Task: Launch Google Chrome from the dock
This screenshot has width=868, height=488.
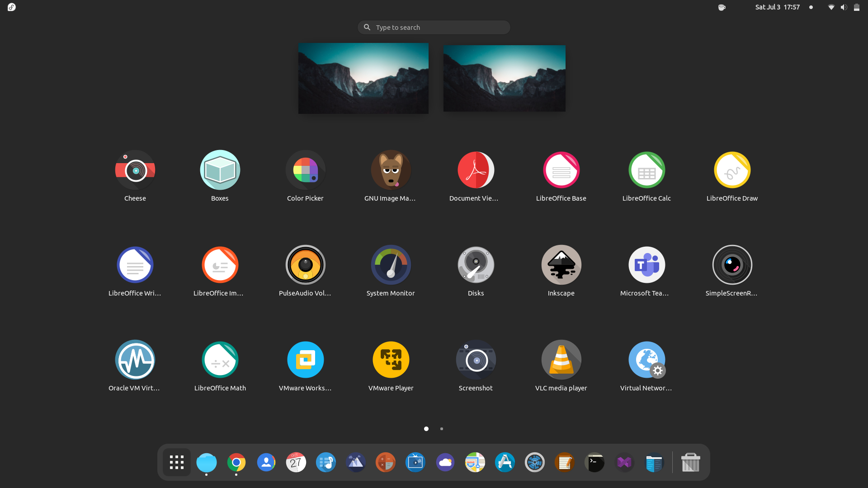Action: click(x=236, y=462)
